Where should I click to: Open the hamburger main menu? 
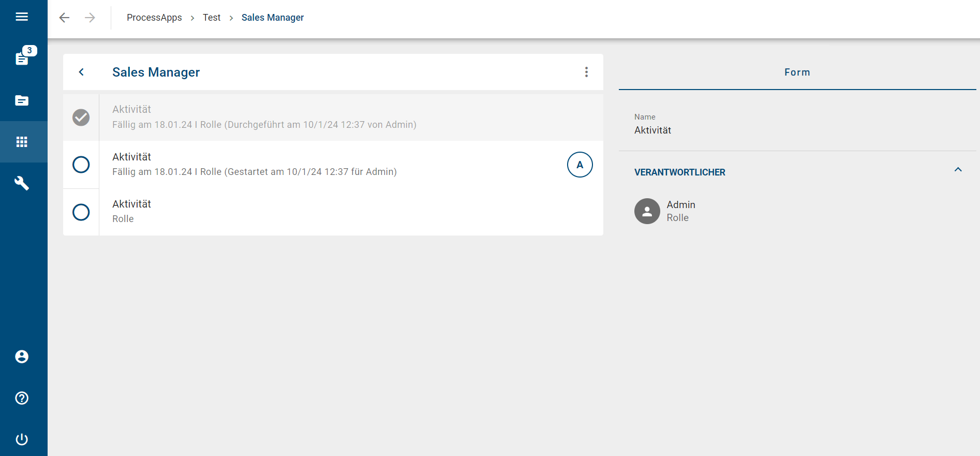[22, 17]
